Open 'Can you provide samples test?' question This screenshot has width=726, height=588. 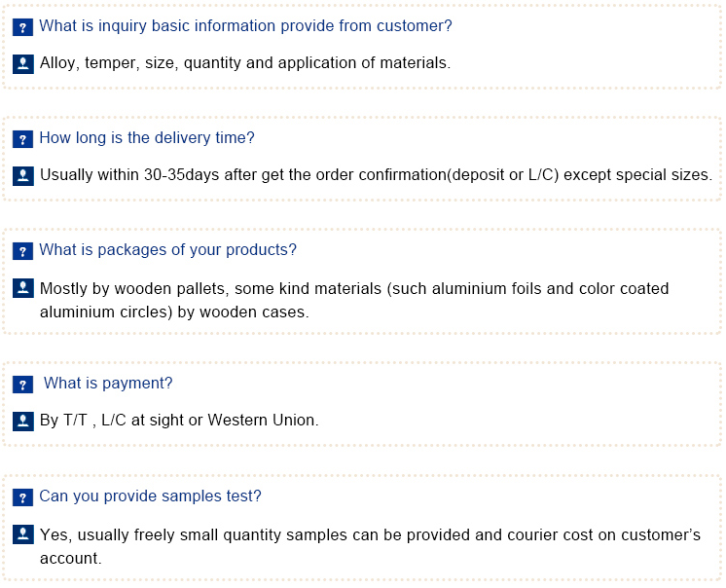[150, 496]
